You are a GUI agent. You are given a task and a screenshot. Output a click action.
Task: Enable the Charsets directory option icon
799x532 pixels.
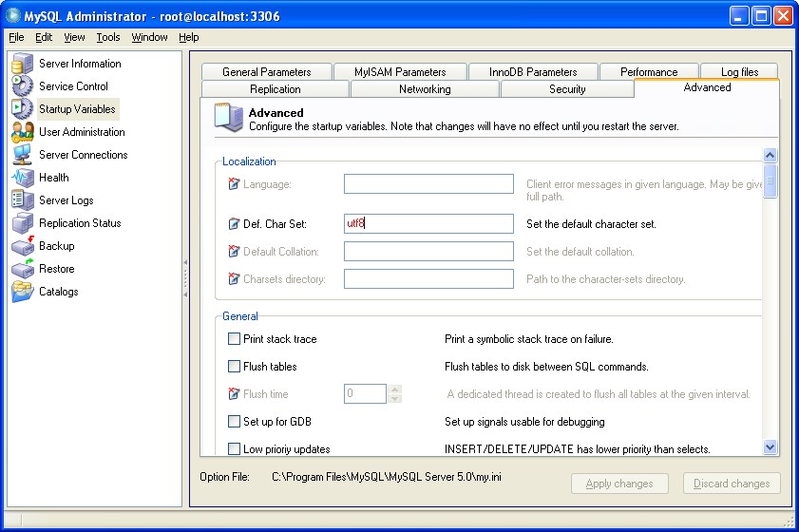(234, 278)
